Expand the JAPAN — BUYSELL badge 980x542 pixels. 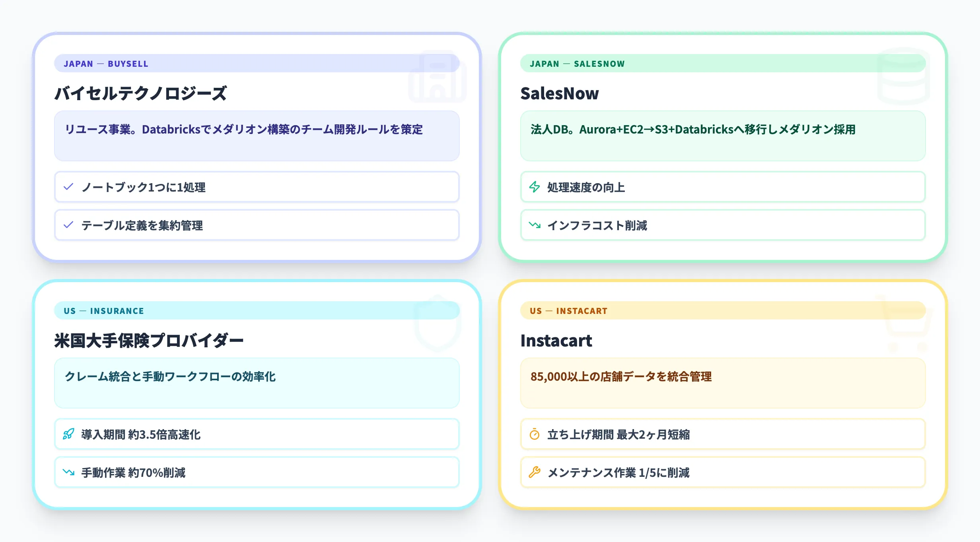click(x=107, y=64)
